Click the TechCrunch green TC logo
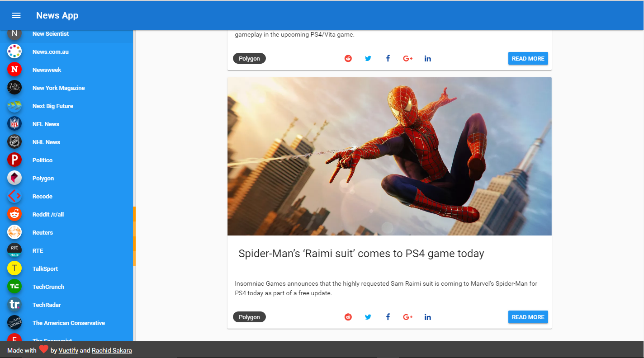The height and width of the screenshot is (358, 644). coord(14,287)
